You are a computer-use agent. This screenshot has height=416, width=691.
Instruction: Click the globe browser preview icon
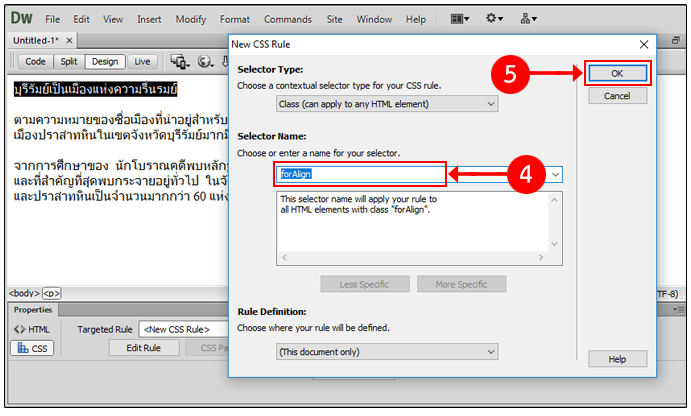click(207, 62)
